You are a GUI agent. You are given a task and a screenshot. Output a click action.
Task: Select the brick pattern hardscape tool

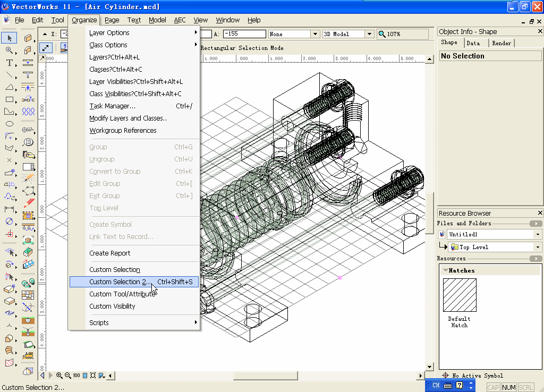point(28,295)
